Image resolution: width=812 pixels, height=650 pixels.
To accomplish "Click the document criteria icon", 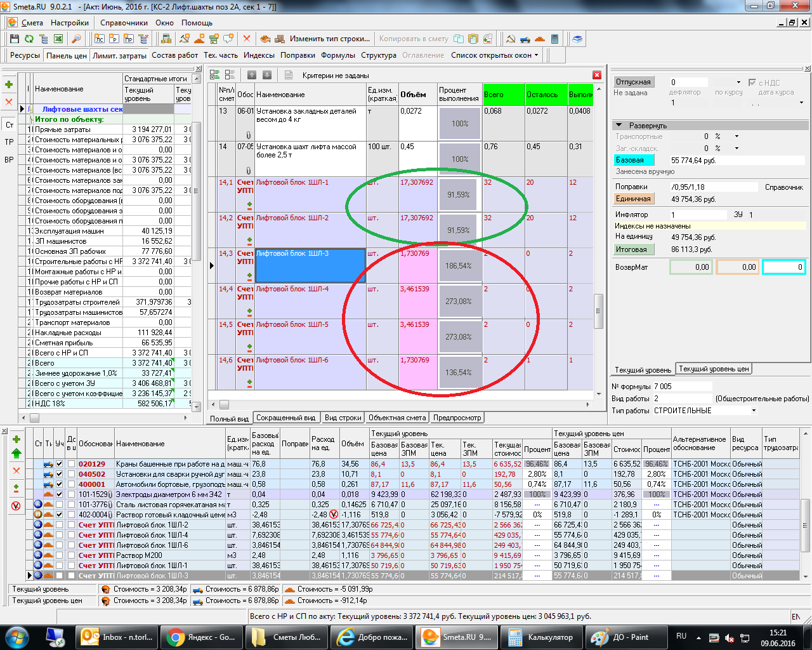I will point(289,75).
